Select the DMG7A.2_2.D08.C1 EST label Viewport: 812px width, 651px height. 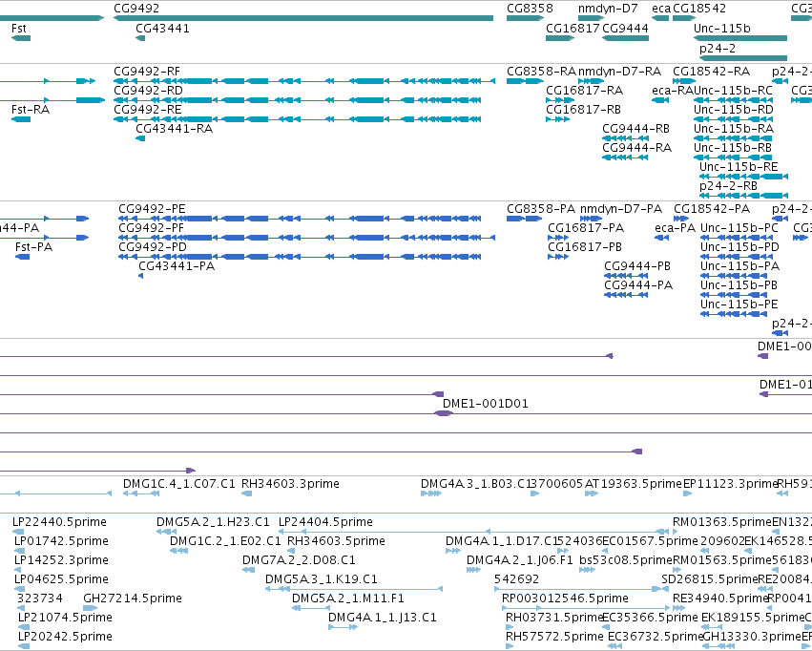tap(300, 560)
